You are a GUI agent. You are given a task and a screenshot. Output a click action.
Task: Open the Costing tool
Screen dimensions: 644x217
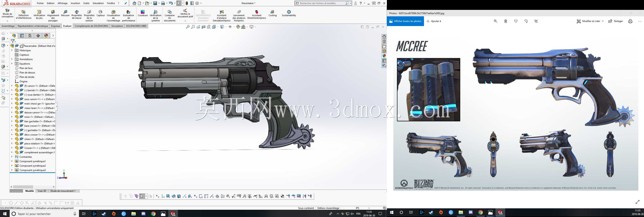(x=272, y=14)
